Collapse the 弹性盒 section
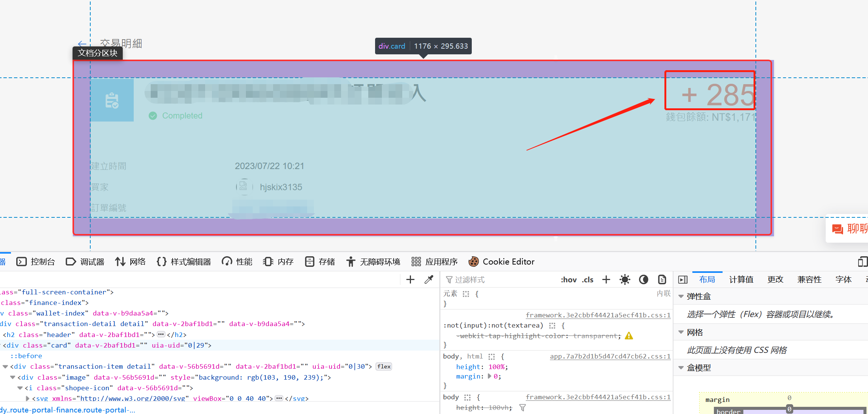This screenshot has height=414, width=868. (681, 297)
